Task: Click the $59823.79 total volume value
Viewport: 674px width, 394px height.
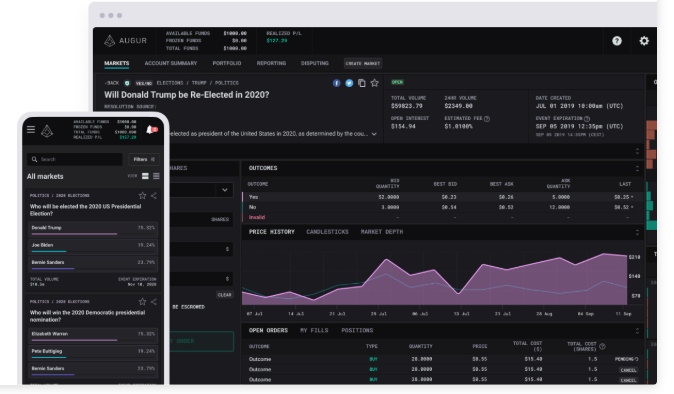Action: click(407, 106)
